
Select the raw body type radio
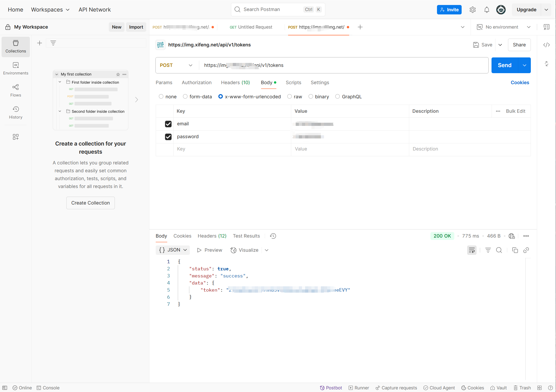tap(290, 96)
